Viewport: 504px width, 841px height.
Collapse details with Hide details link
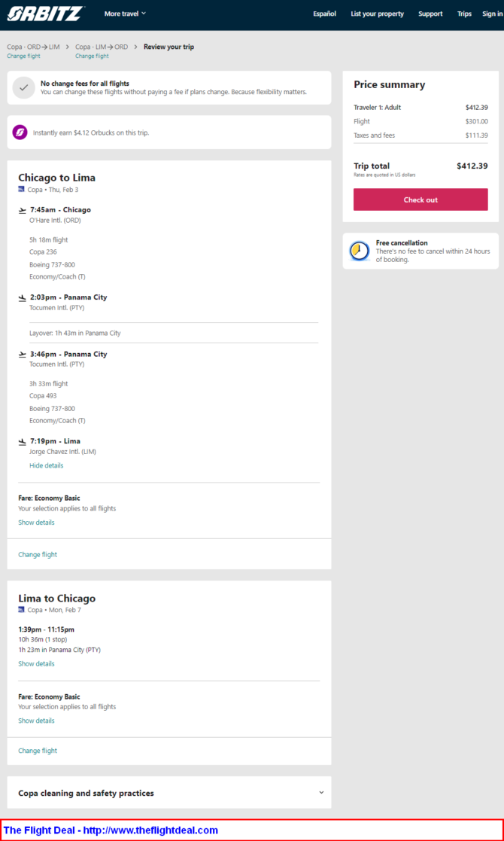click(x=46, y=465)
